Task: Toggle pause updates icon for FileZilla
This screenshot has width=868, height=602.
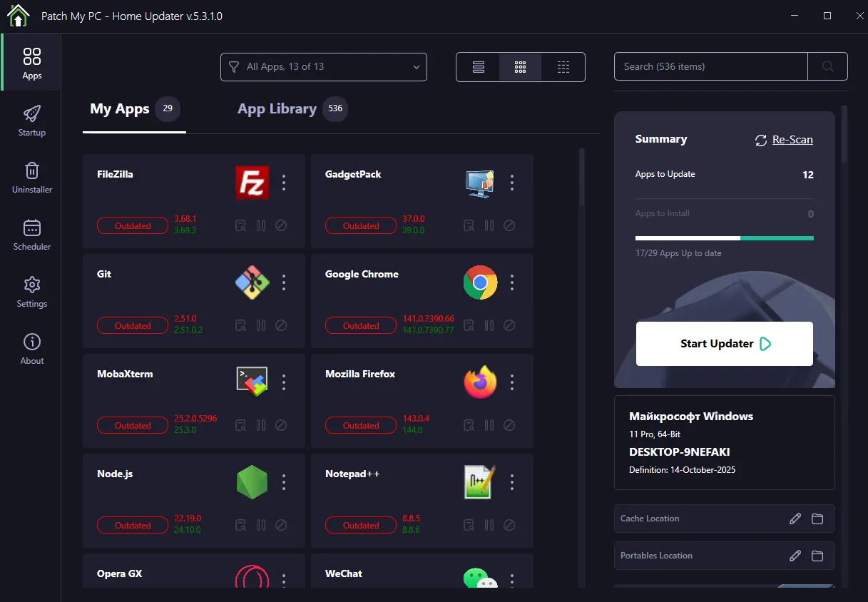Action: point(261,225)
